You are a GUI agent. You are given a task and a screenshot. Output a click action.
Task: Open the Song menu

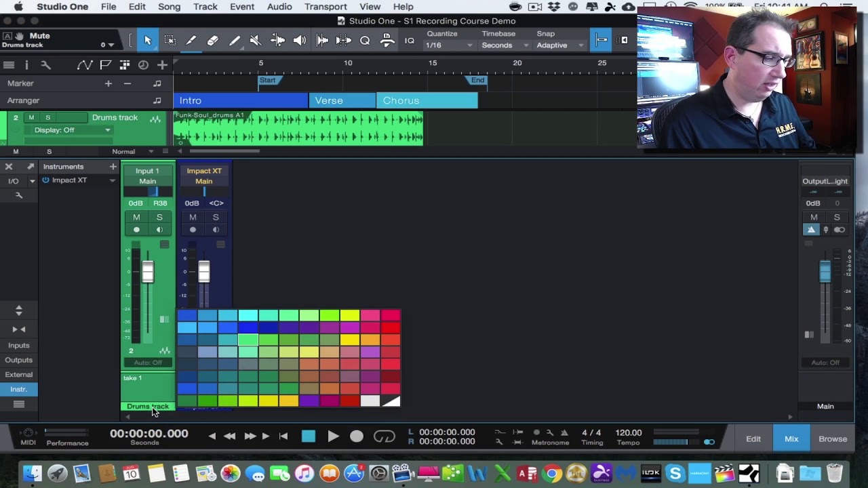point(170,7)
